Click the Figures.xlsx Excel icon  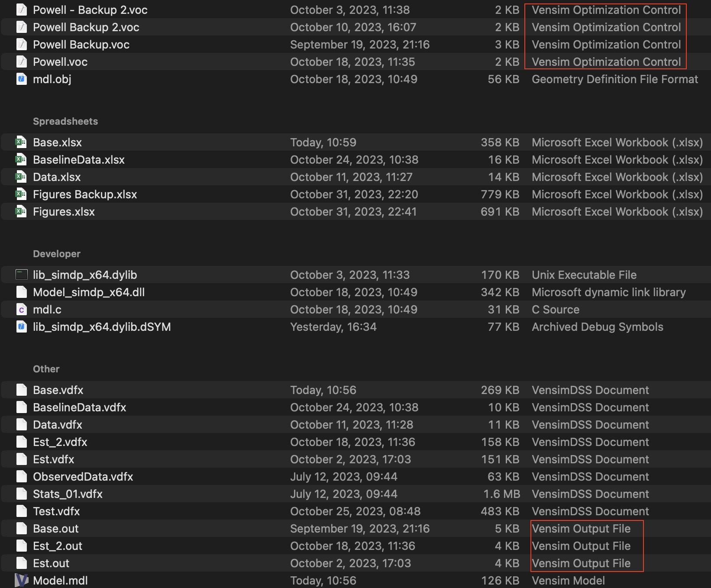[x=21, y=212]
